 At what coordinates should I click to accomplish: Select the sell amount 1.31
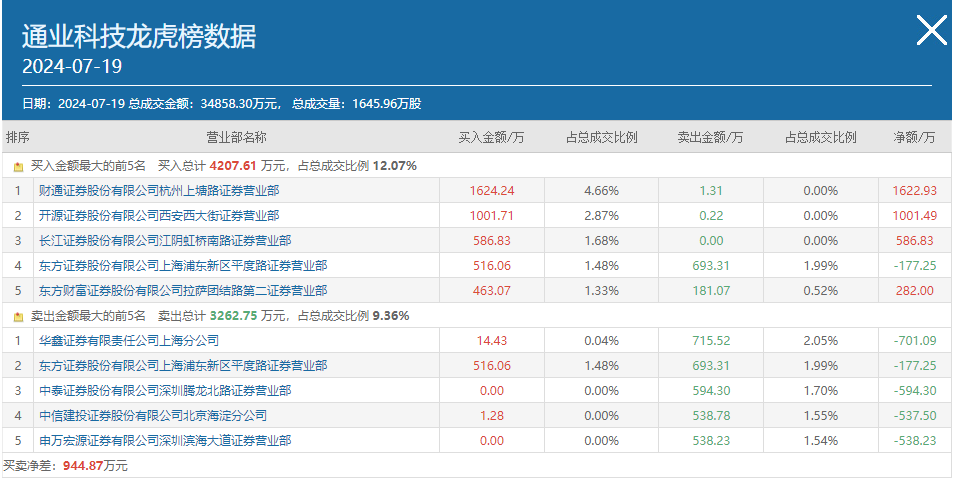[x=711, y=191]
